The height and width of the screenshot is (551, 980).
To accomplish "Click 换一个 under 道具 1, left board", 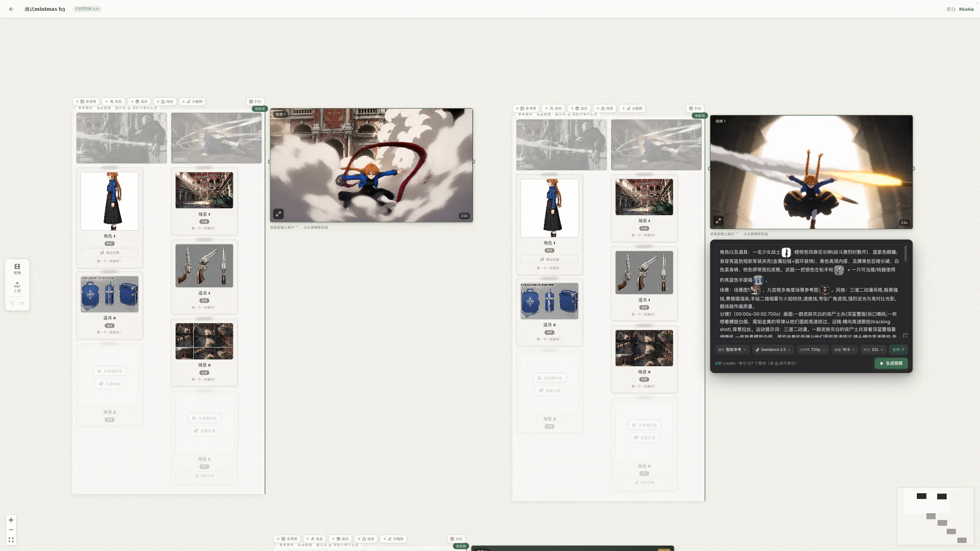I will point(204,308).
